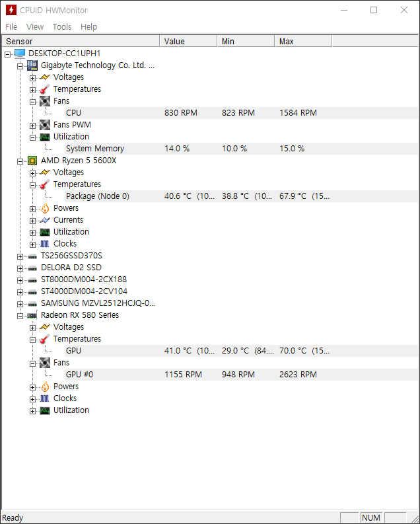Click the CPU chip icon beside AMD Ryzen
Viewport: 420px width, 524px height.
(32, 161)
